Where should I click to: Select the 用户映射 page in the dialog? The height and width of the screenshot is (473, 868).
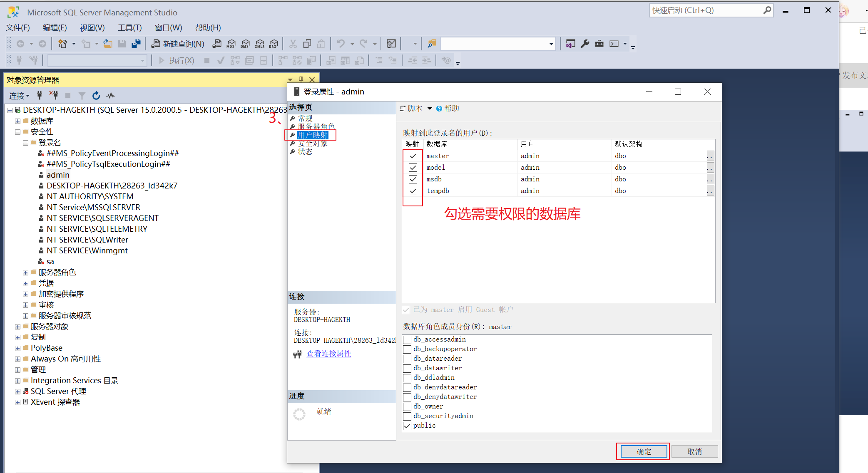(x=313, y=135)
